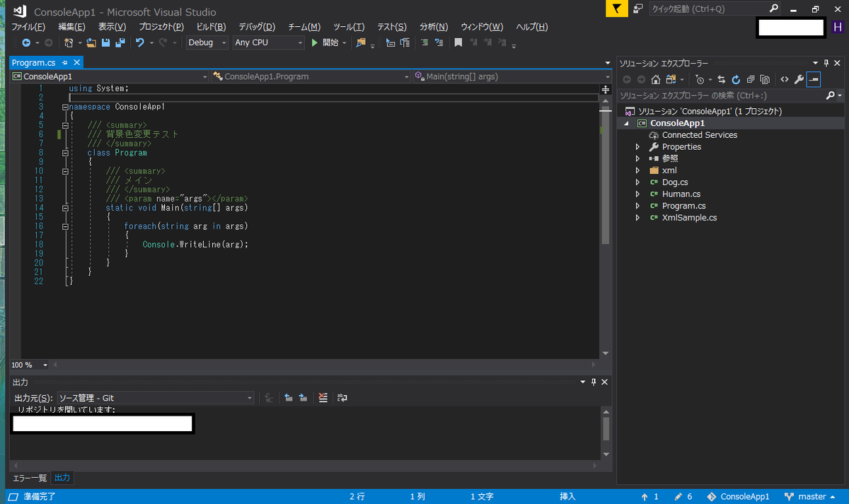Click the pending changes count 6 in status bar
This screenshot has width=849, height=504.
(683, 497)
